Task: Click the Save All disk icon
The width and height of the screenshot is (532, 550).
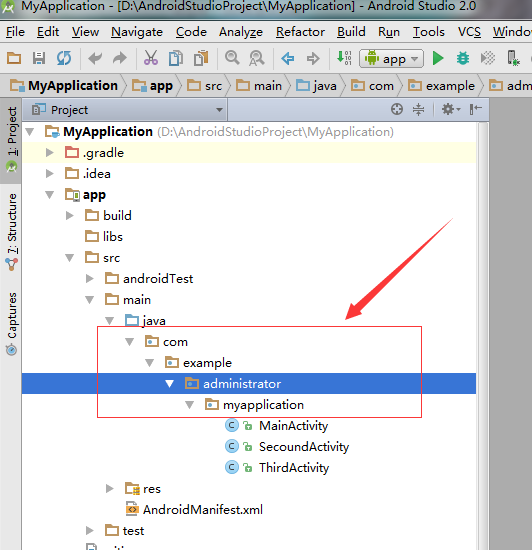Action: (x=39, y=58)
